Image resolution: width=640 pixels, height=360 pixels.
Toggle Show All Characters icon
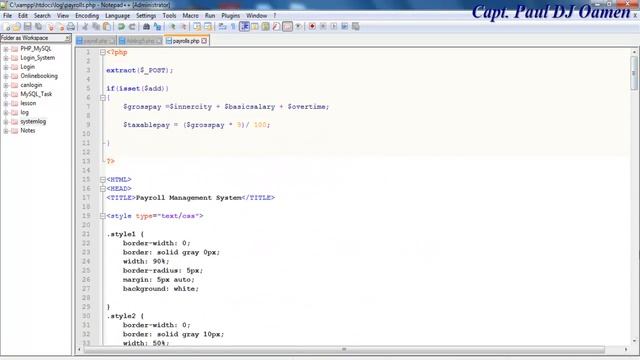pos(233,27)
